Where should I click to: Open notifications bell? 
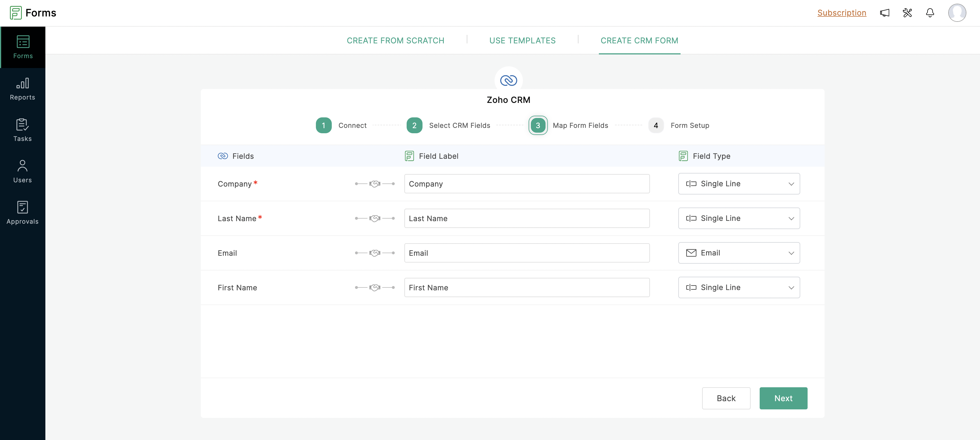click(930, 13)
